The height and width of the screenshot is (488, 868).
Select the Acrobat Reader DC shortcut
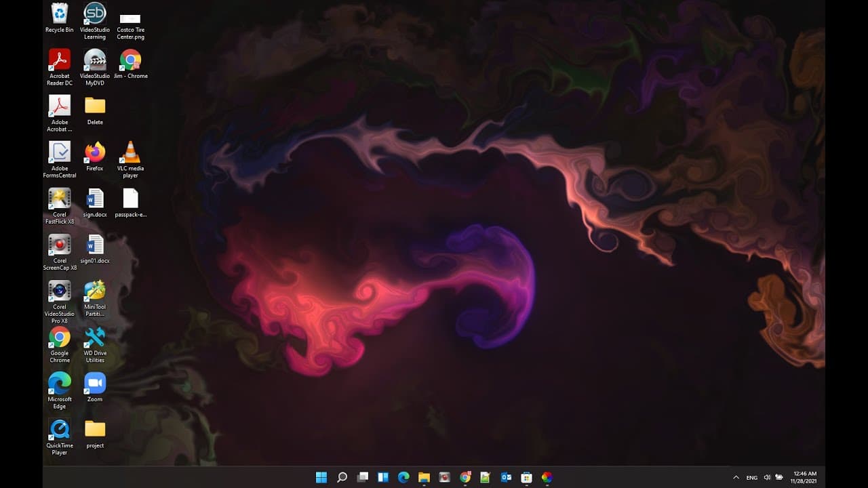point(60,67)
